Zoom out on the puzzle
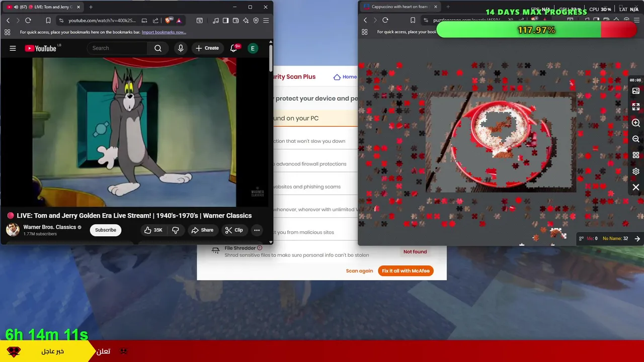Viewport: 644px width, 362px height. [636, 139]
